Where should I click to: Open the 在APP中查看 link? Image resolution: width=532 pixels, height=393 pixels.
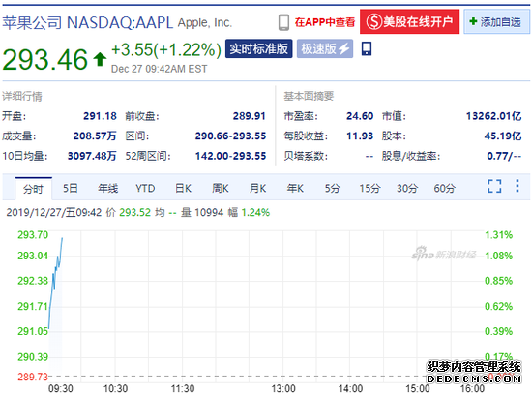(x=325, y=22)
